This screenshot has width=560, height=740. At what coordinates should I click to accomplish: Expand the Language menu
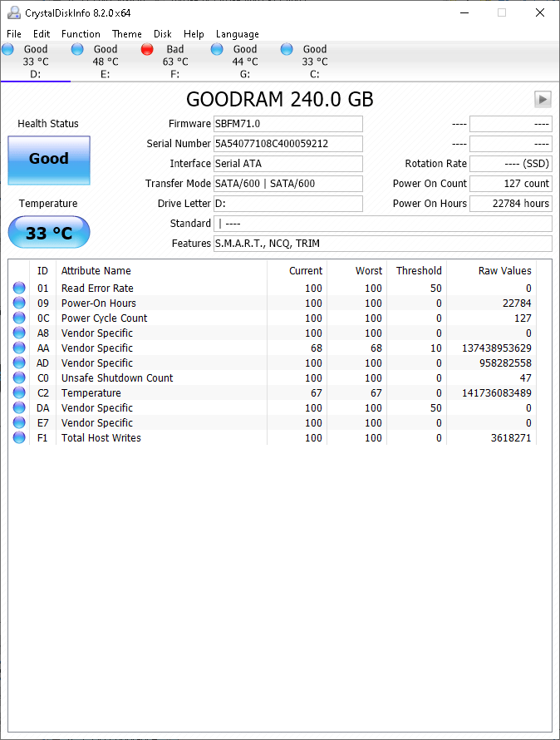[238, 34]
